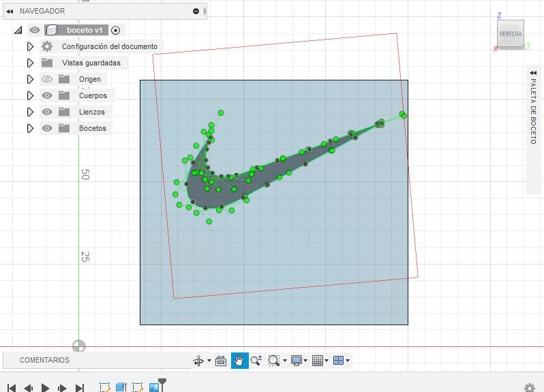544x392 pixels.
Task: Hide the Bocetos folder
Action: 47,128
